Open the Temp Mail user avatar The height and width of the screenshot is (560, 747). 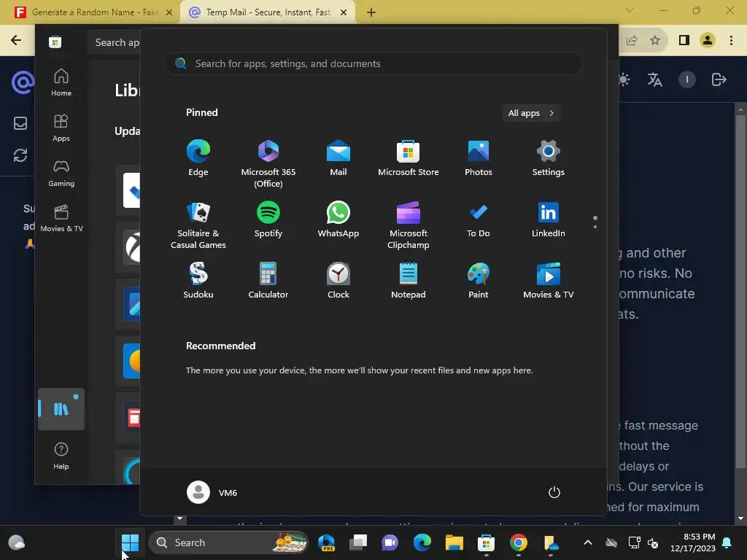coord(687,79)
